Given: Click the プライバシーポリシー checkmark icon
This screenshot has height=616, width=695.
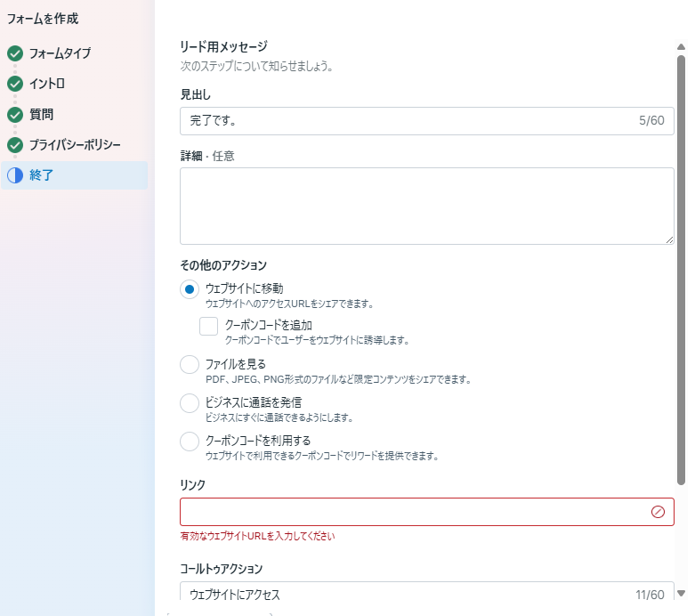Looking at the screenshot, I should point(14,145).
